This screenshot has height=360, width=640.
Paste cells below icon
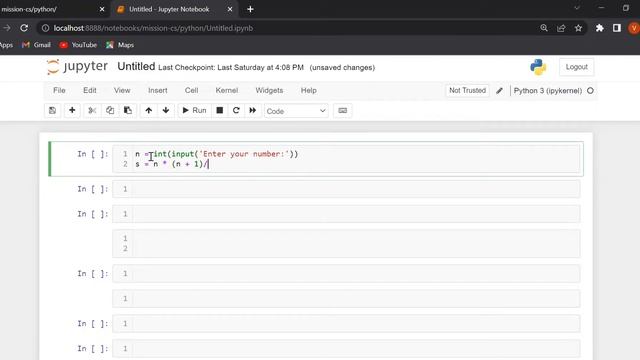click(128, 110)
